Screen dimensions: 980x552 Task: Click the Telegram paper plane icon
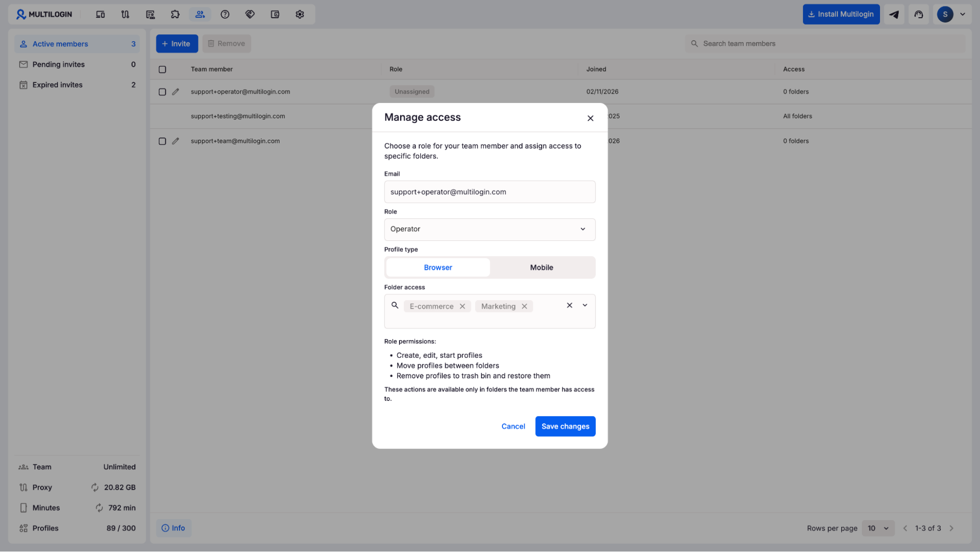pyautogui.click(x=894, y=14)
